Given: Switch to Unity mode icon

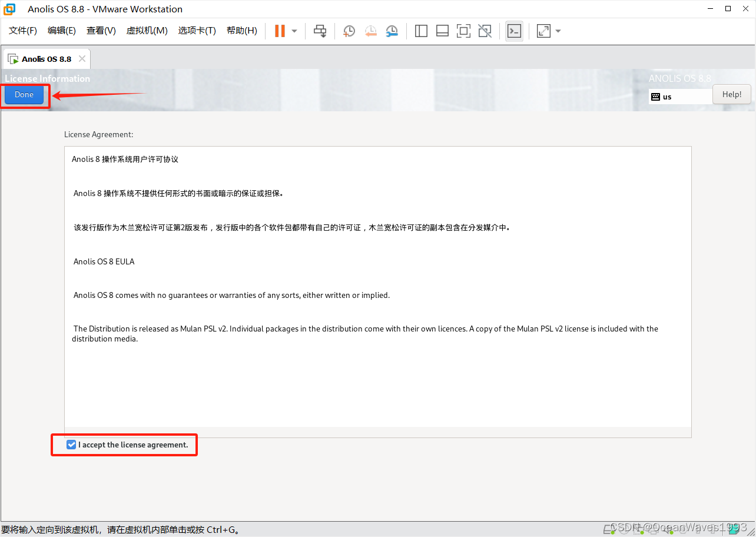Looking at the screenshot, I should (485, 31).
